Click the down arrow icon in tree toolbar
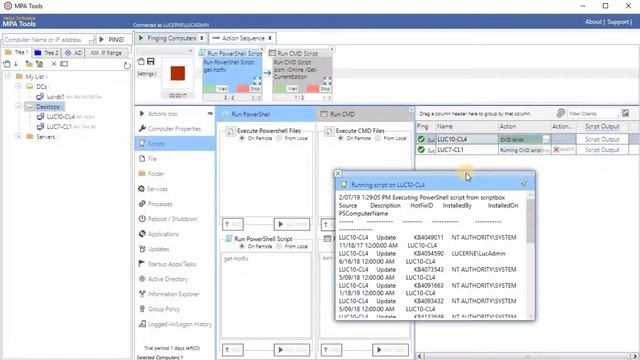The width and height of the screenshot is (640, 360). coord(16,64)
